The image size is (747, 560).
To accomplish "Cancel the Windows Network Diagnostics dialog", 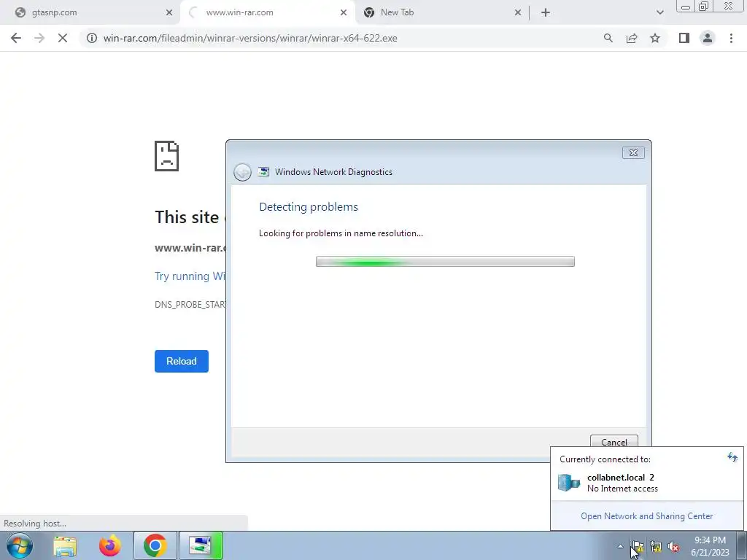I will point(614,441).
